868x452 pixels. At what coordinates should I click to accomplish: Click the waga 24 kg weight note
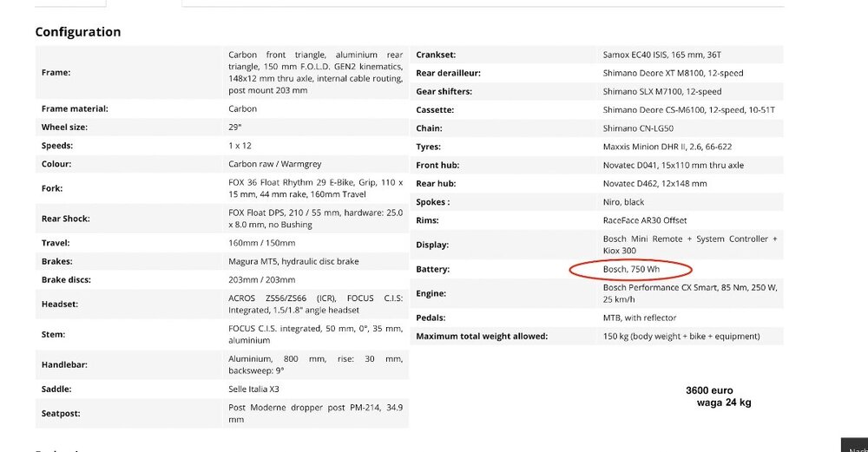coord(723,403)
